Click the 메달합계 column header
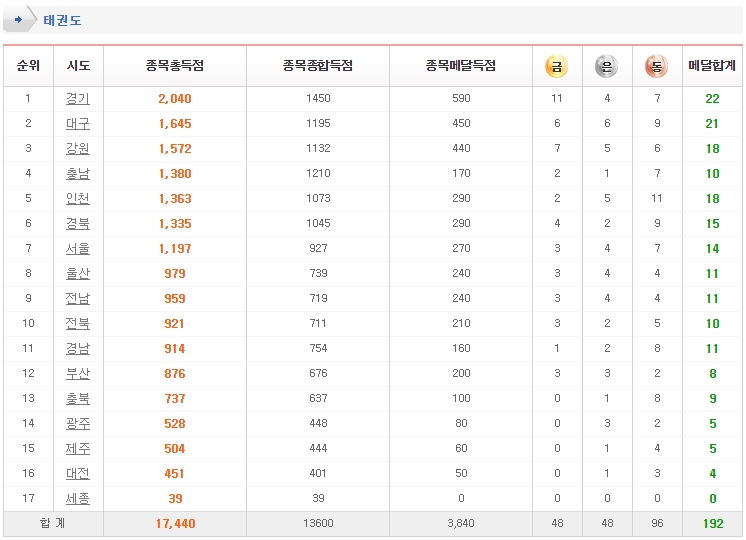This screenshot has width=746, height=540. click(x=712, y=65)
